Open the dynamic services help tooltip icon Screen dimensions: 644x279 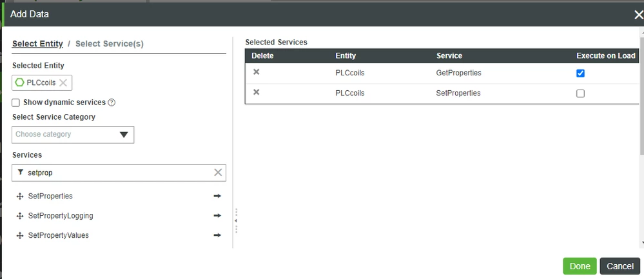(112, 102)
